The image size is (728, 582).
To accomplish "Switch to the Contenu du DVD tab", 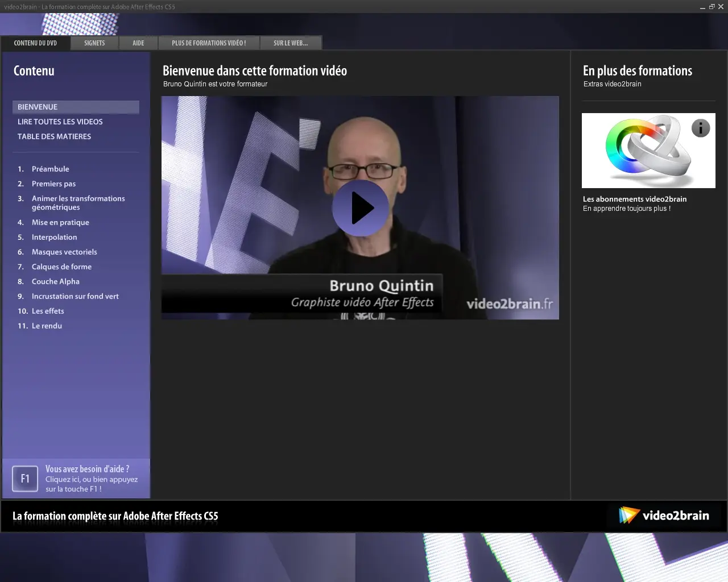I will (35, 43).
